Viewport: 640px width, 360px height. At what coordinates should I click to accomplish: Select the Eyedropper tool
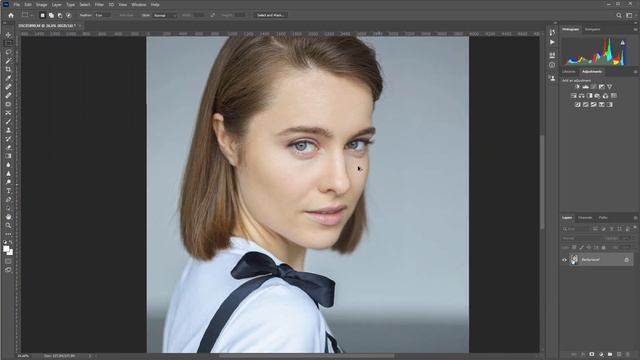(8, 78)
